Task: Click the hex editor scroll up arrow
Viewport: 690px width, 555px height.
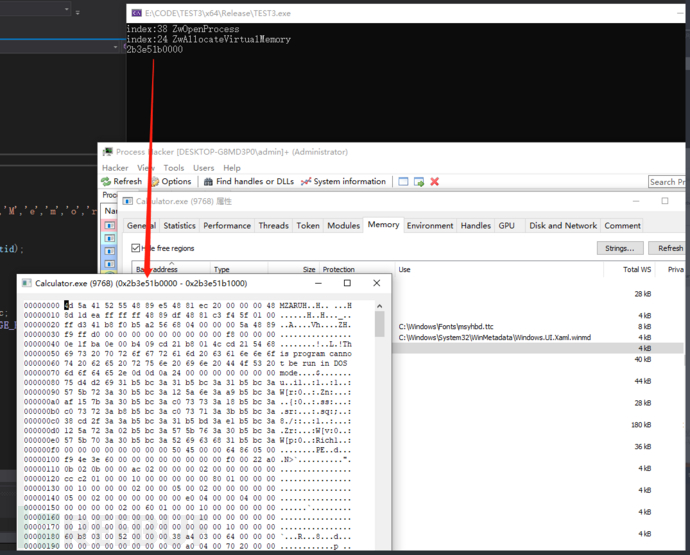Action: (380, 305)
